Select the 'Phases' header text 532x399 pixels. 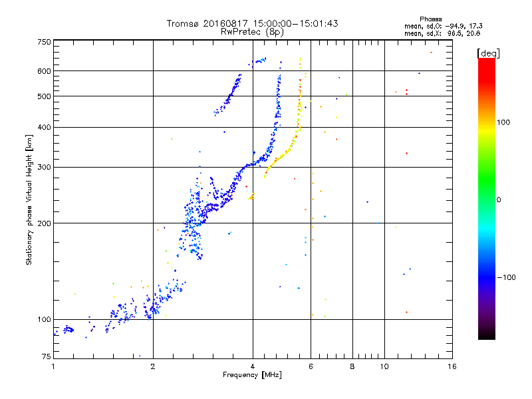[x=430, y=19]
